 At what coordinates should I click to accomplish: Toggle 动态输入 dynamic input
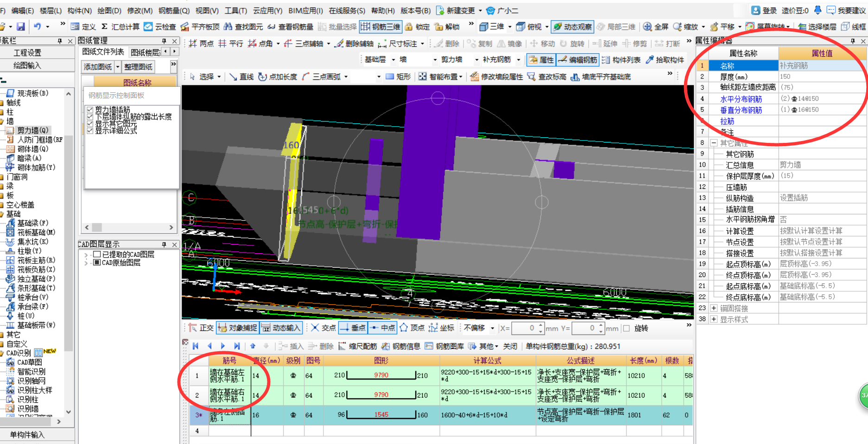(x=281, y=328)
